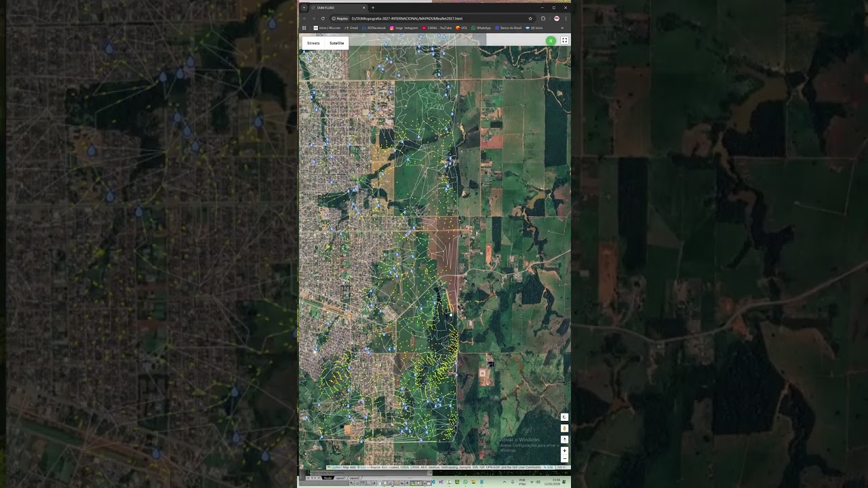Open the apps grid in bookmarks bar

(304, 28)
